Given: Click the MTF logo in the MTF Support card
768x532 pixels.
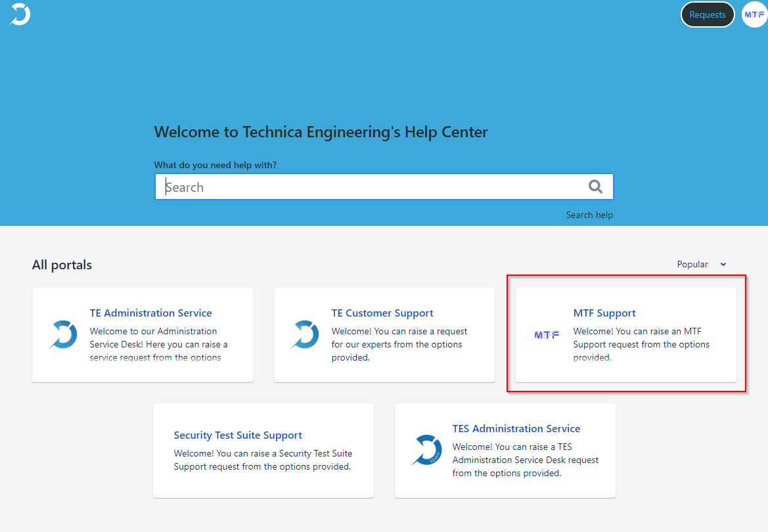Looking at the screenshot, I should tap(547, 335).
